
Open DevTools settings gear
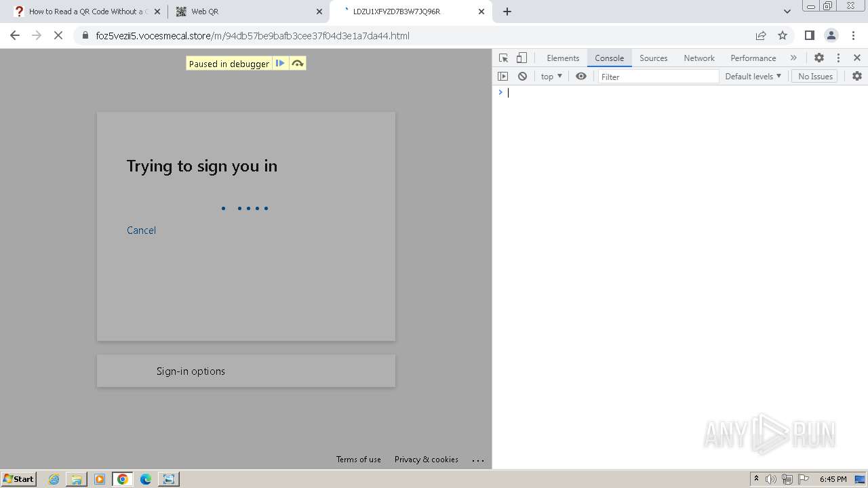point(819,58)
